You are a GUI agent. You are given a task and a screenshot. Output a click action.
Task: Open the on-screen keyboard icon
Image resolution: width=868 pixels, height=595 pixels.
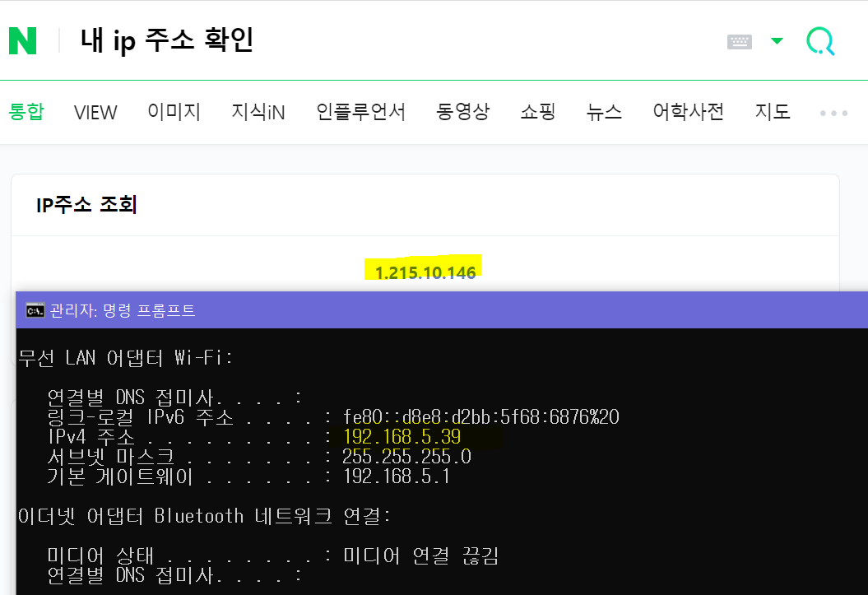[739, 41]
